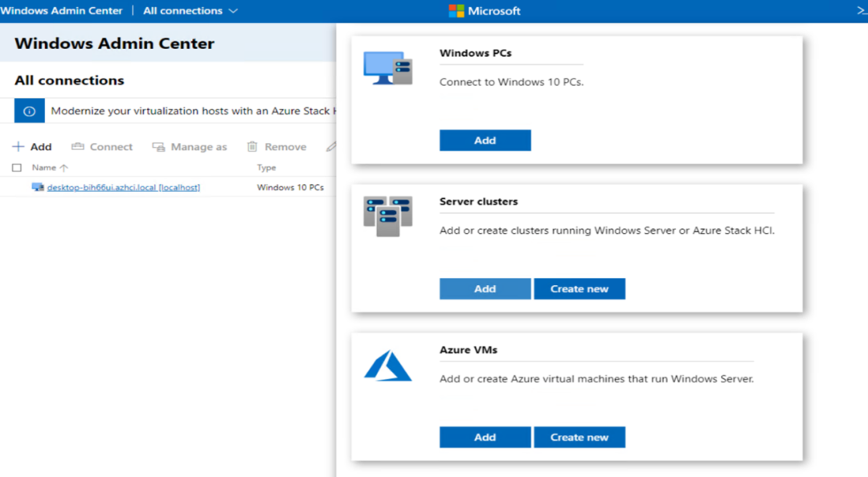The image size is (868, 477).
Task: Click 'Add or create clusters running' description
Action: click(x=607, y=230)
